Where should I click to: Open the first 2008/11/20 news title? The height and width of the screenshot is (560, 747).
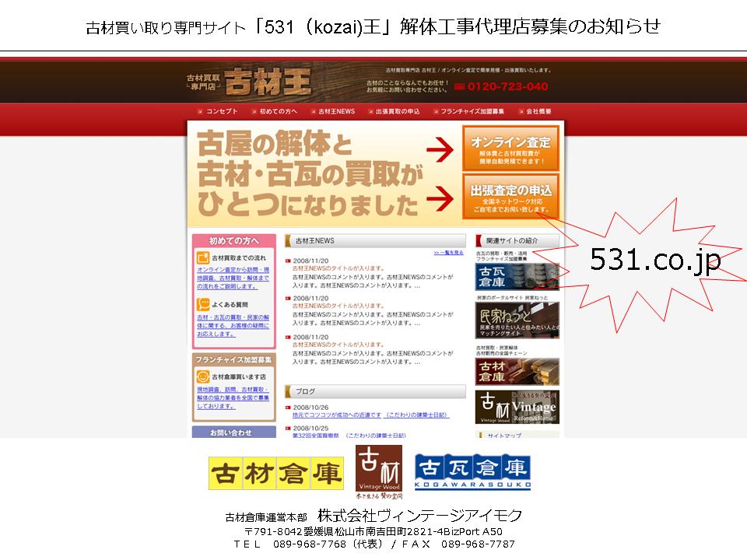(x=338, y=268)
